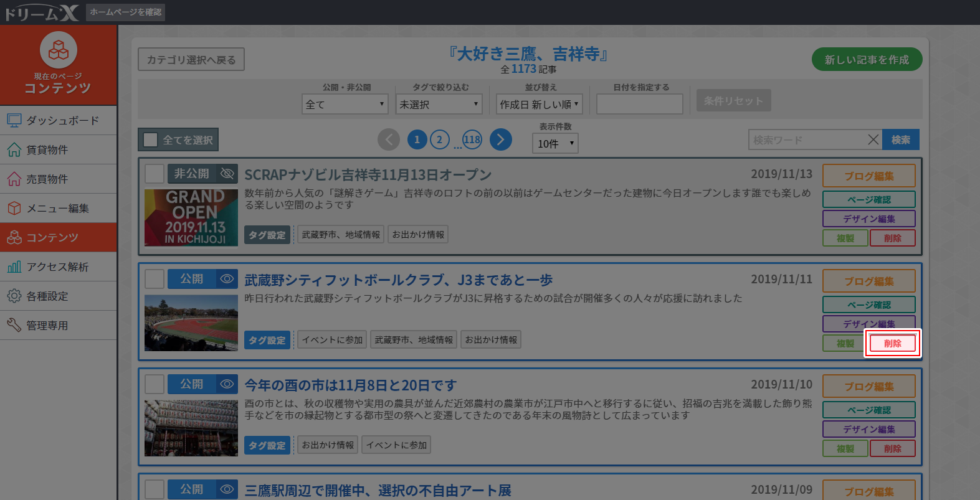This screenshot has width=980, height=500.
Task: Click the Contents cubes icon in sidebar
Action: [14, 237]
